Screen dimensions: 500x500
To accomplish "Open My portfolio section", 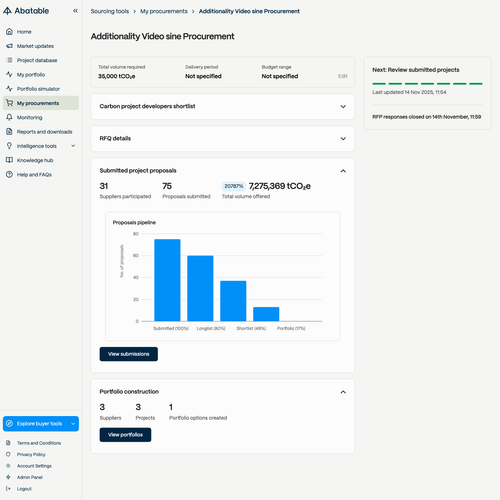I will [41, 75].
